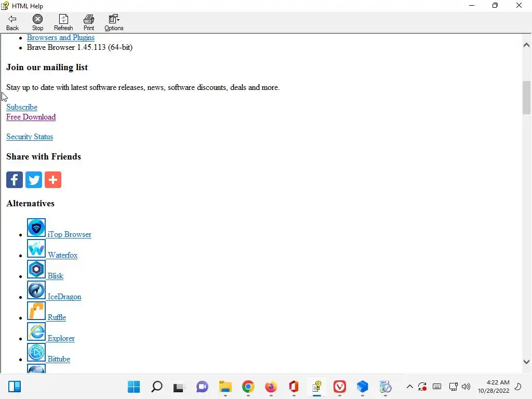This screenshot has height=399, width=532.
Task: Click the iTop Browser shield icon
Action: tap(36, 228)
